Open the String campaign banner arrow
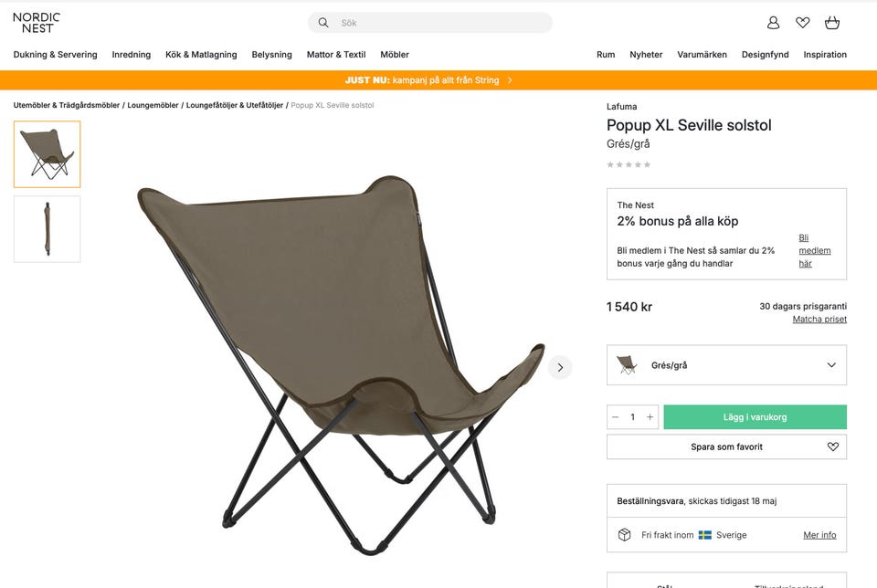This screenshot has height=588, width=877. tap(510, 80)
